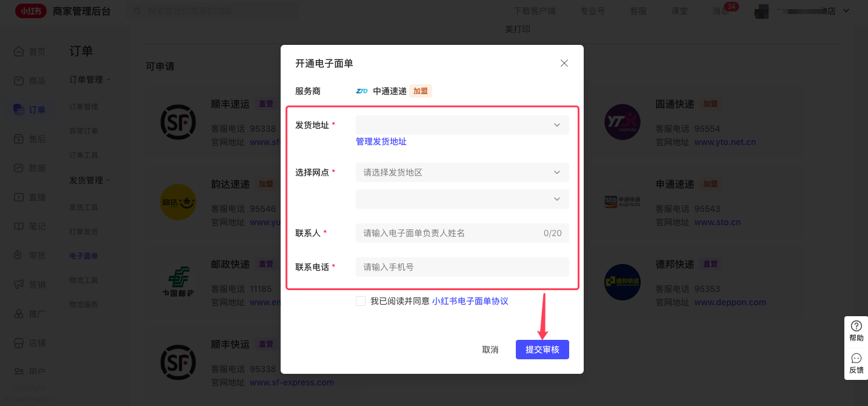The height and width of the screenshot is (406, 868).
Task: Open 订单工具 submenu item
Action: (x=84, y=155)
